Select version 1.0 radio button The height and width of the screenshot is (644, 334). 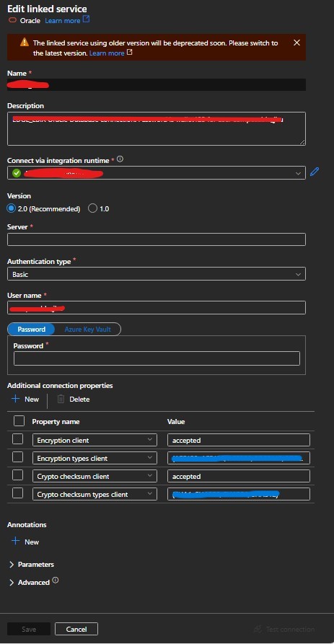coord(93,208)
